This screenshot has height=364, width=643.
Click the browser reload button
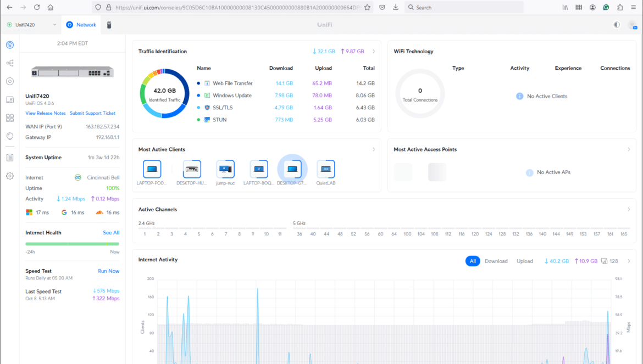pyautogui.click(x=37, y=7)
